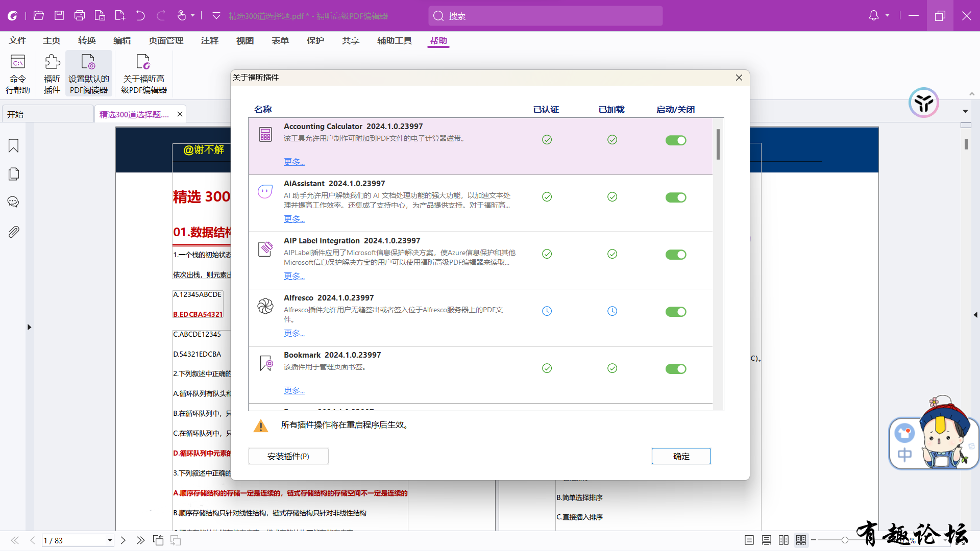Click the Save disk icon
This screenshot has height=551, width=980.
click(59, 16)
